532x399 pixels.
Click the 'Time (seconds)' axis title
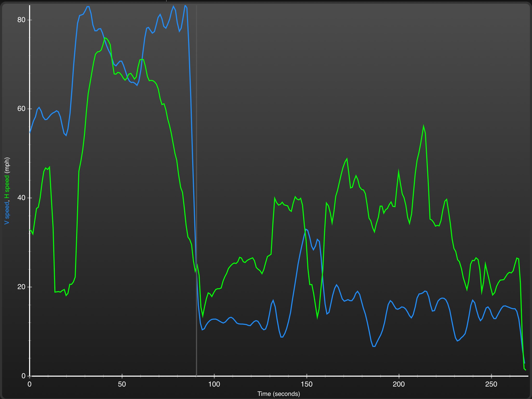(x=279, y=394)
